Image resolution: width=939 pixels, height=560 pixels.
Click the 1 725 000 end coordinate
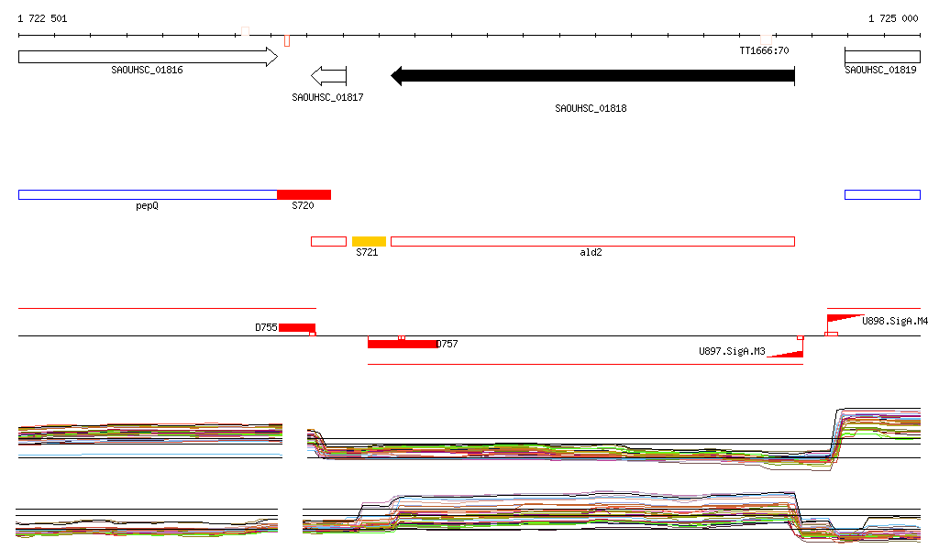(x=893, y=18)
